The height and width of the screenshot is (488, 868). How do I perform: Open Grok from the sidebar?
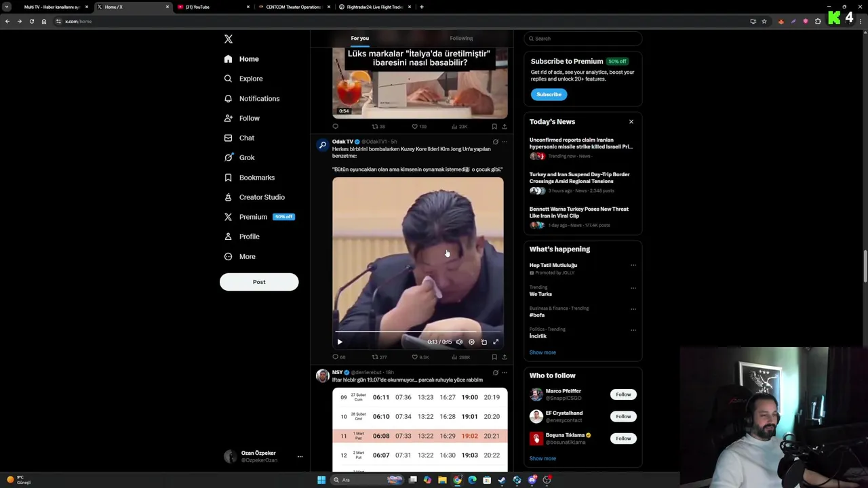[239, 157]
